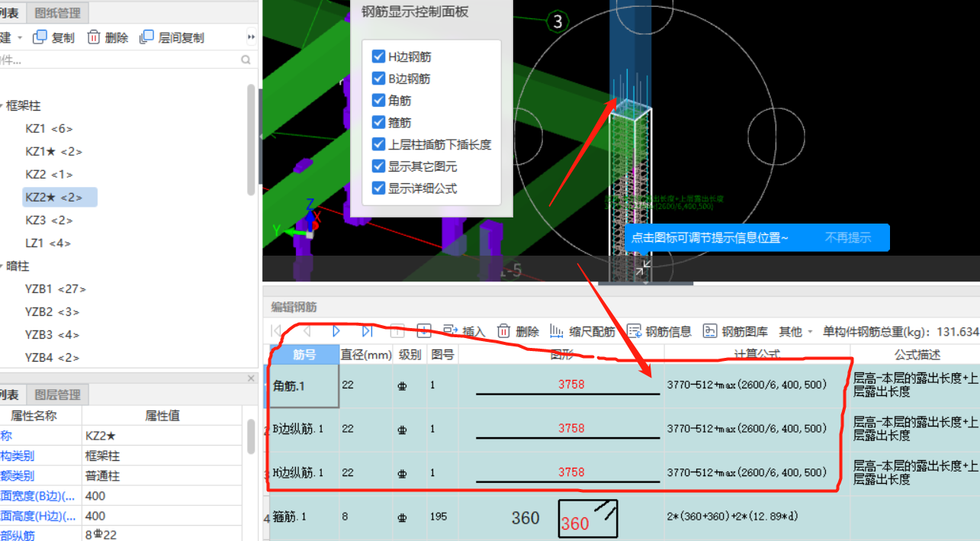Click the 复制 copy icon in component list
The height and width of the screenshot is (541, 980).
pyautogui.click(x=40, y=37)
